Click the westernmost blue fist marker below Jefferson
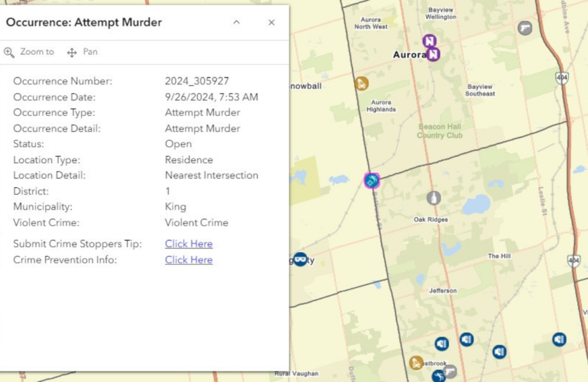The height and width of the screenshot is (382, 588). point(442,344)
